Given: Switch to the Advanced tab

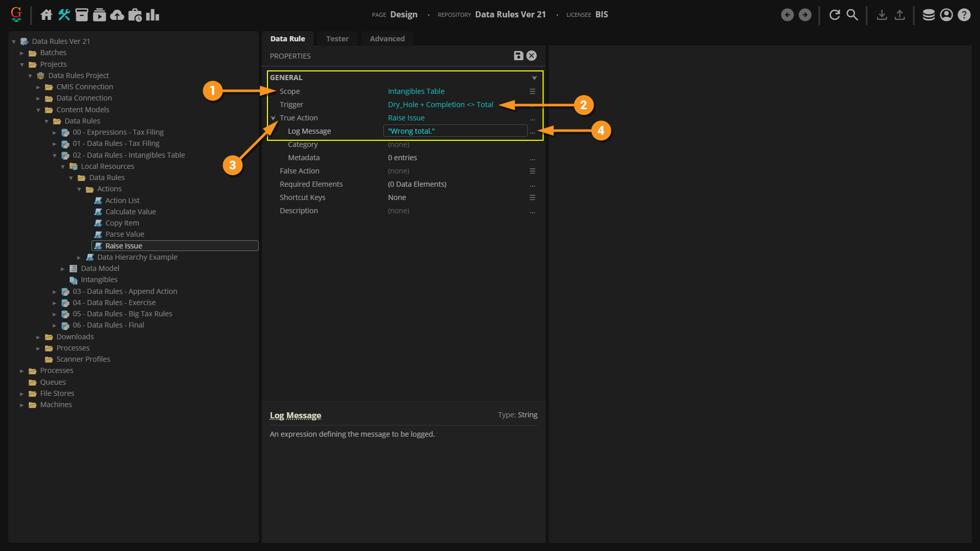Looking at the screenshot, I should click(387, 39).
